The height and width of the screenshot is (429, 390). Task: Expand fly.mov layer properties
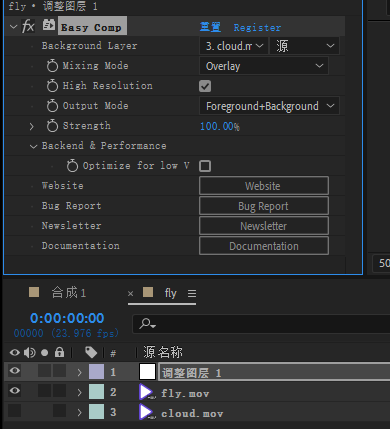[79, 392]
